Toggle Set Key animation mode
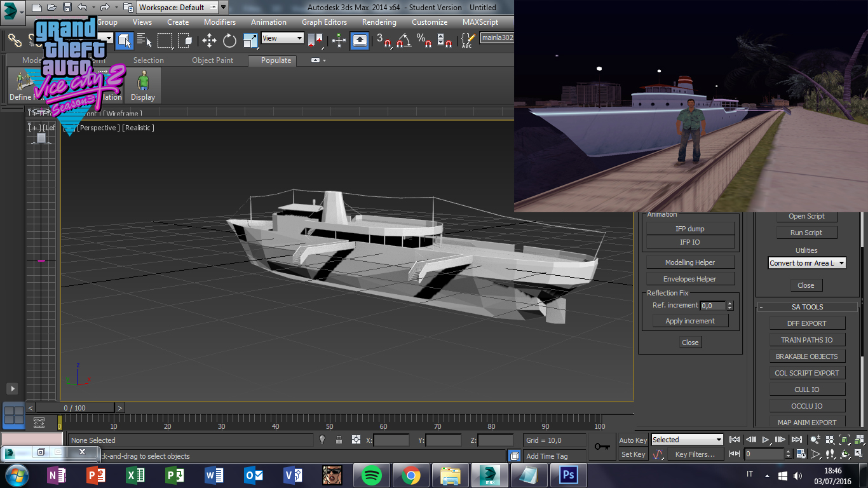Image resolution: width=868 pixels, height=488 pixels. pos(633,454)
